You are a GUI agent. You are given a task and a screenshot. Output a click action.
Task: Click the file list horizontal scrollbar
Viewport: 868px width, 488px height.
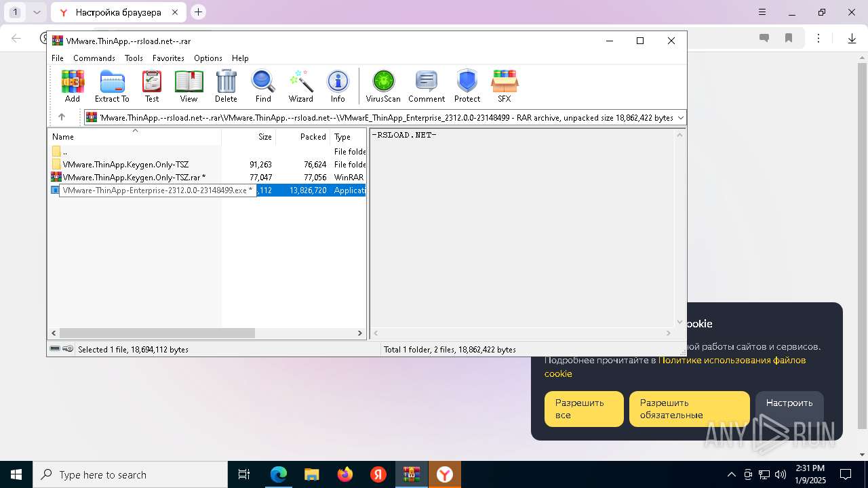[x=157, y=333]
